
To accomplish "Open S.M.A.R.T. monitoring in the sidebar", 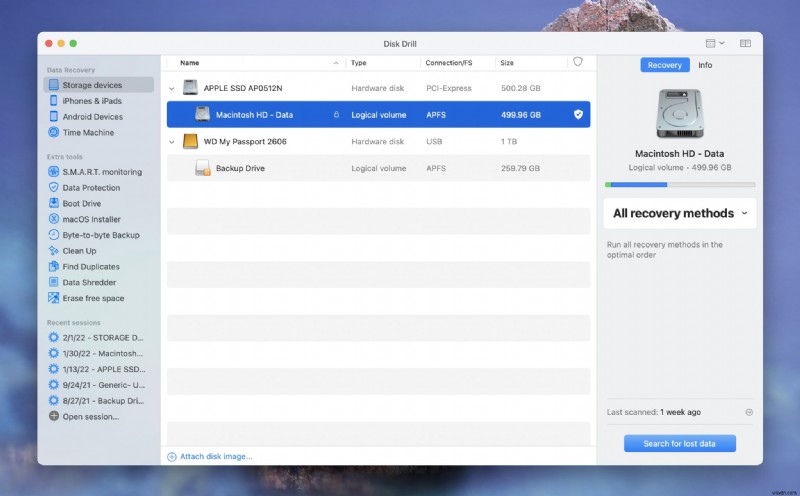I will pyautogui.click(x=101, y=172).
